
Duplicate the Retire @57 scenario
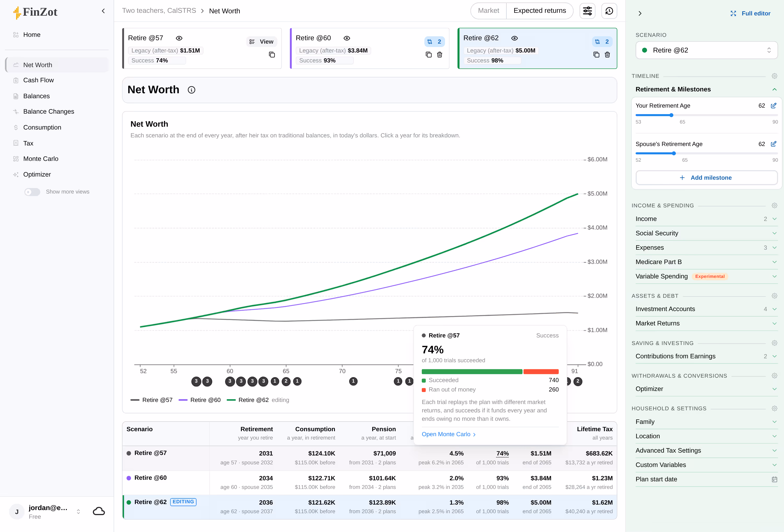pos(272,55)
